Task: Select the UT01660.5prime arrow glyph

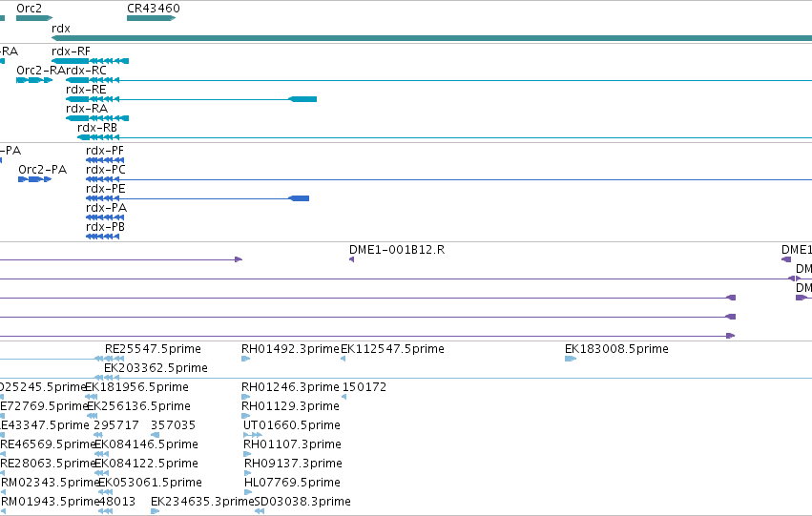Action: 253,435
